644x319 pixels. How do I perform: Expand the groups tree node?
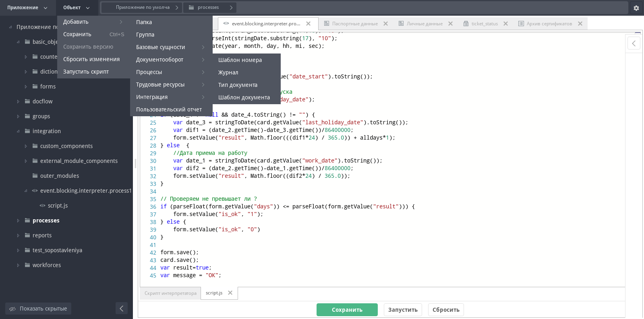18,116
